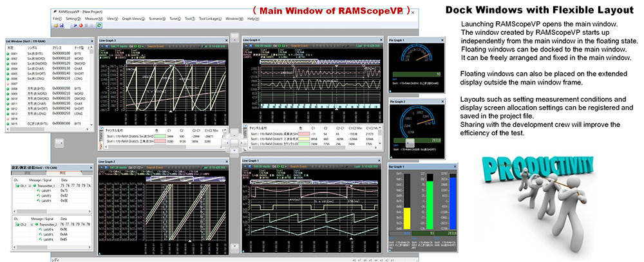Viewport: 644px width, 262px height.
Task: Save project using the floppy disk icon
Action: point(62,26)
